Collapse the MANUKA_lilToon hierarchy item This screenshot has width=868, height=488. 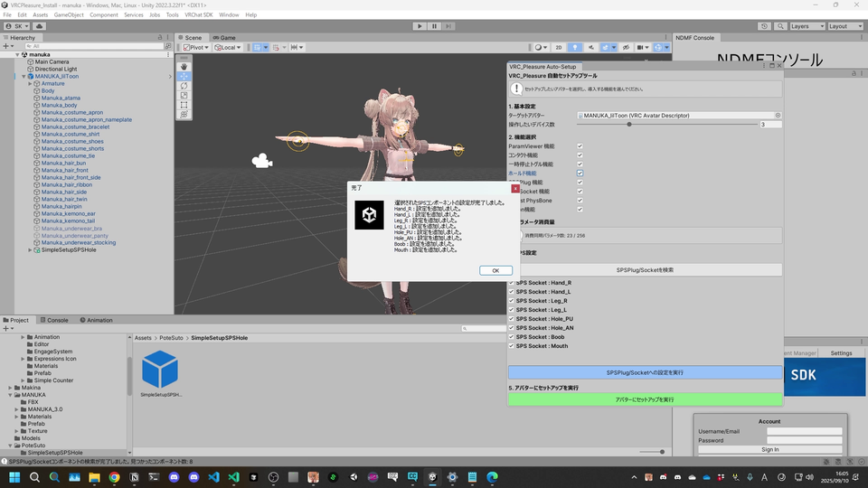tap(24, 76)
